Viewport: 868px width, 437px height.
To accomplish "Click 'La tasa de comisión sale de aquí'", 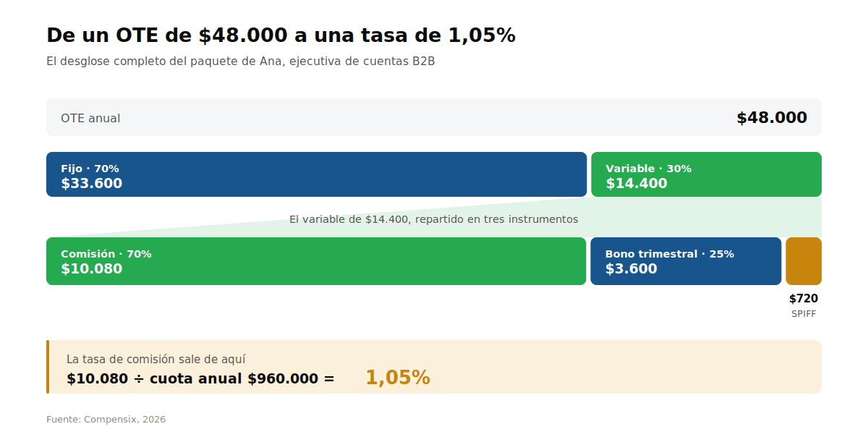I will (156, 359).
